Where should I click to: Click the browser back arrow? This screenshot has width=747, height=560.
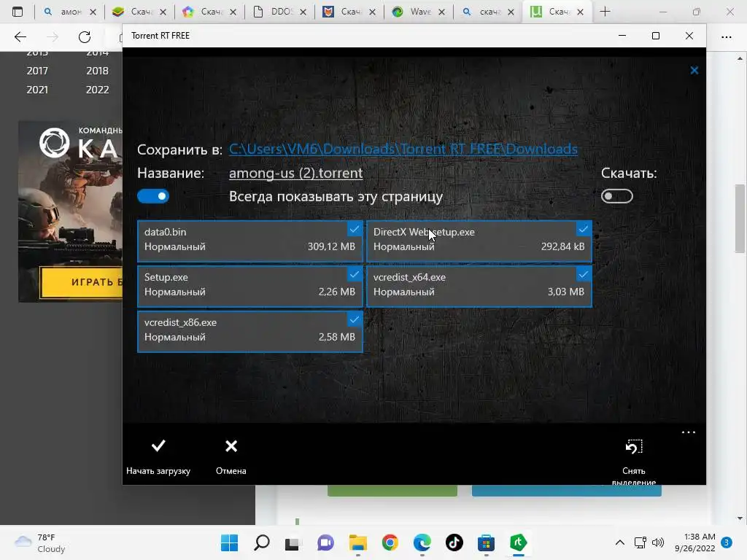tap(20, 36)
